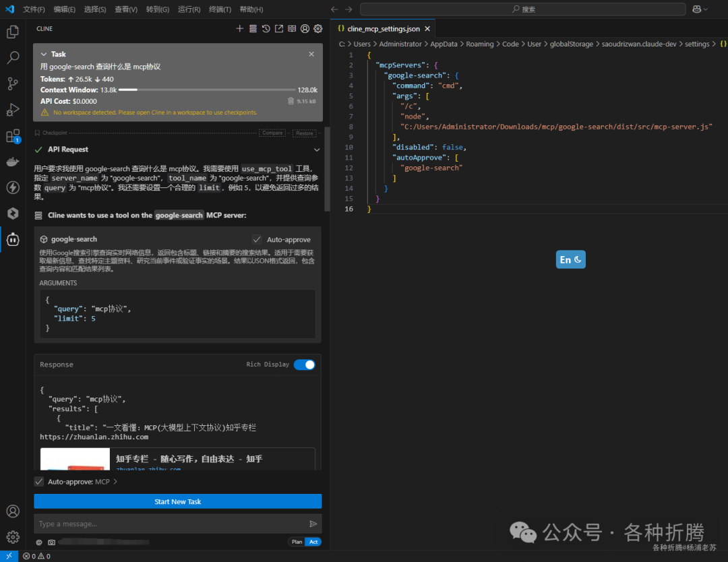Switch to Act mode
Image resolution: width=728 pixels, height=562 pixels.
click(x=314, y=542)
